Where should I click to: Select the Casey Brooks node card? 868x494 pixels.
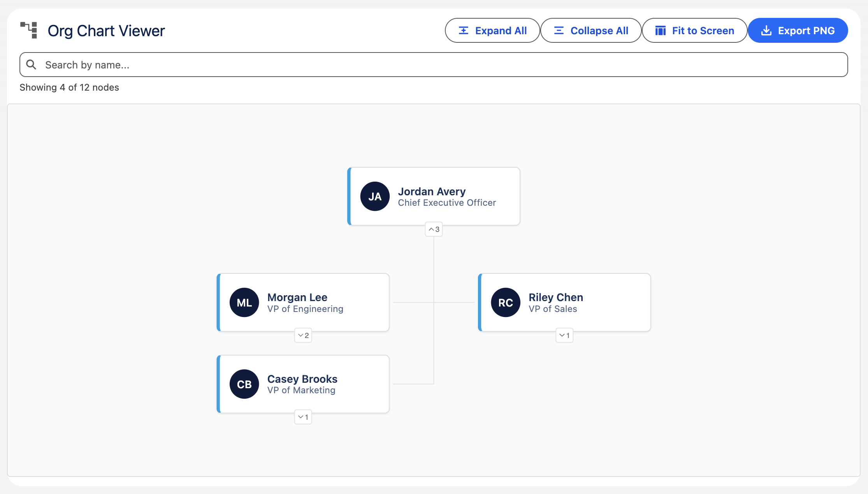click(x=303, y=384)
